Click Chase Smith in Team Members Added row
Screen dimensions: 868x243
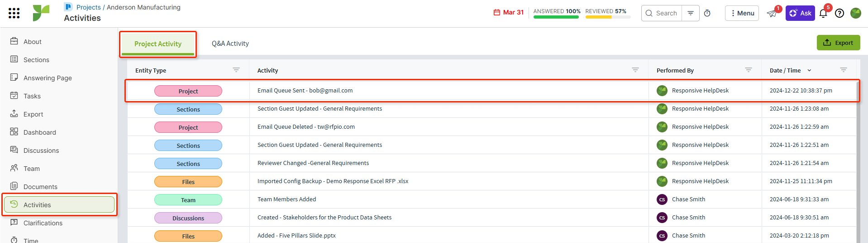[688, 199]
